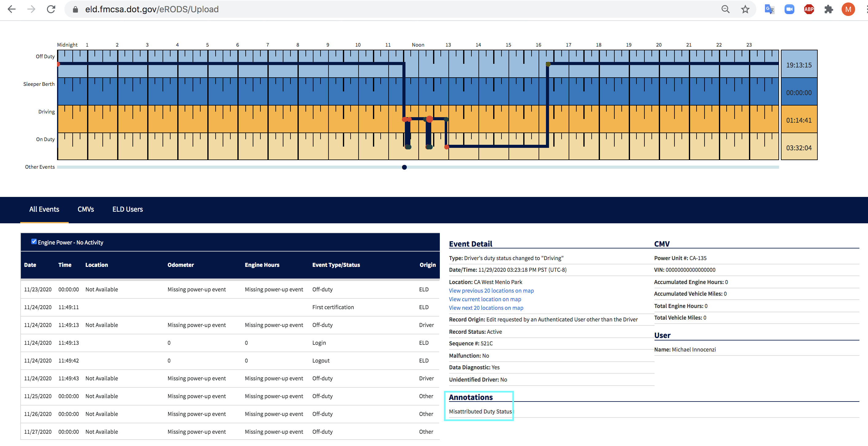The width and height of the screenshot is (868, 446).
Task: Select the 11/23/2020 Off-duty row
Action: 230,289
